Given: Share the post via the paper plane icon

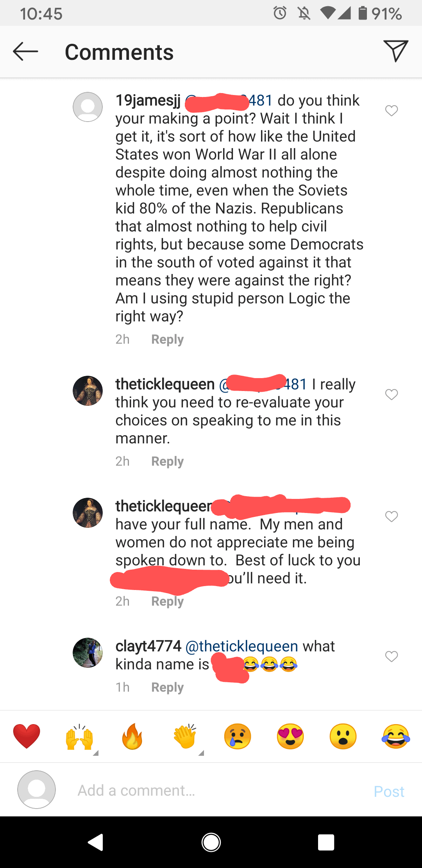Looking at the screenshot, I should click(x=396, y=51).
